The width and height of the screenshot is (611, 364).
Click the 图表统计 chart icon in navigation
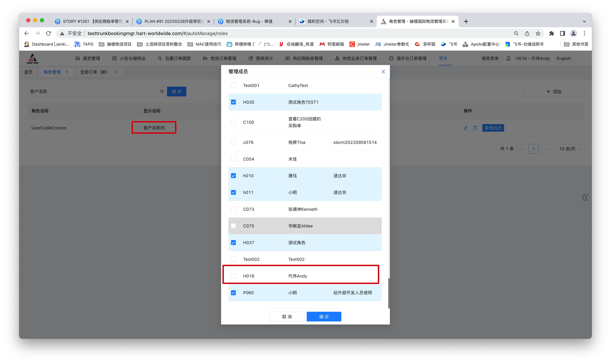[251, 58]
